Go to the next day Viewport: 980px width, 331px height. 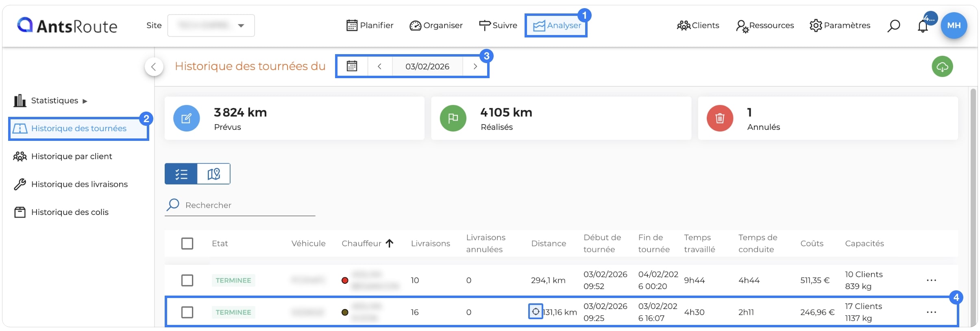pos(475,66)
